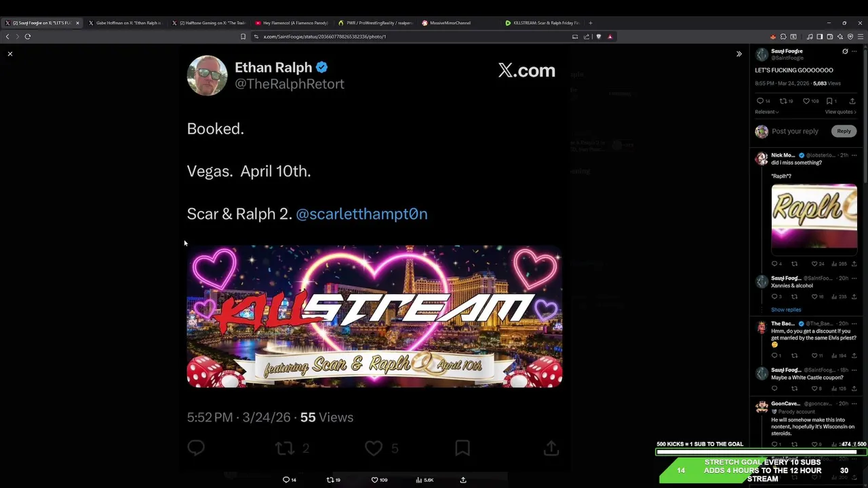This screenshot has height=488, width=868.
Task: Expand the Relevant replies sort dropdown
Action: pos(767,112)
